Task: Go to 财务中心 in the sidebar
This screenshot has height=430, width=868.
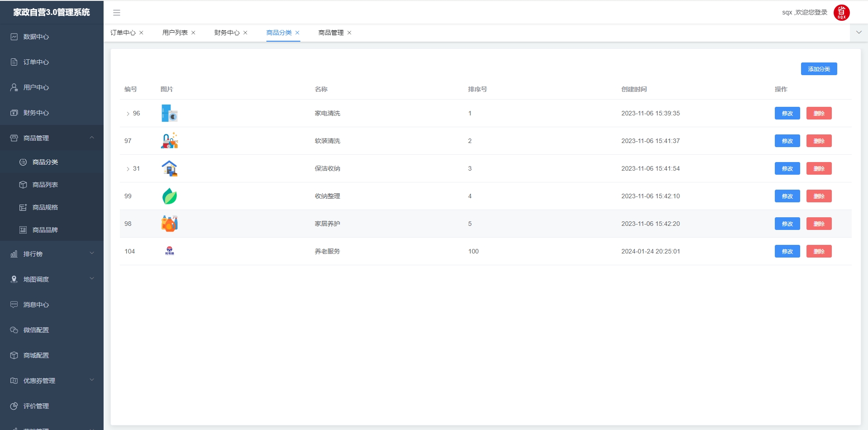Action: tap(36, 113)
